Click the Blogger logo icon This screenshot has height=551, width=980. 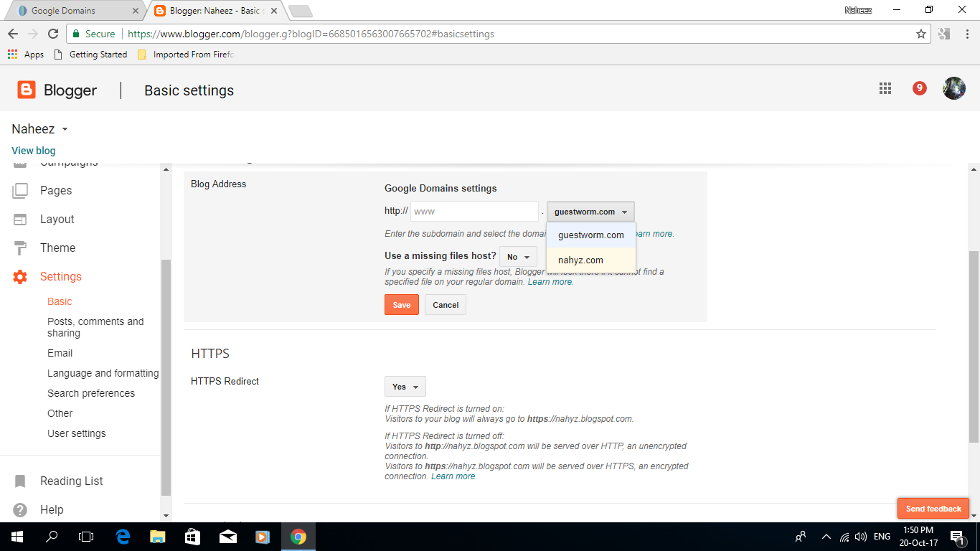[27, 90]
